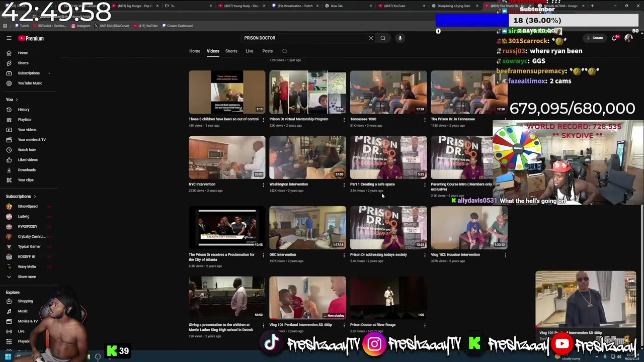The height and width of the screenshot is (362, 644).
Task: Open Prison Dr virtual Mentorship Program title
Action: pyautogui.click(x=299, y=119)
